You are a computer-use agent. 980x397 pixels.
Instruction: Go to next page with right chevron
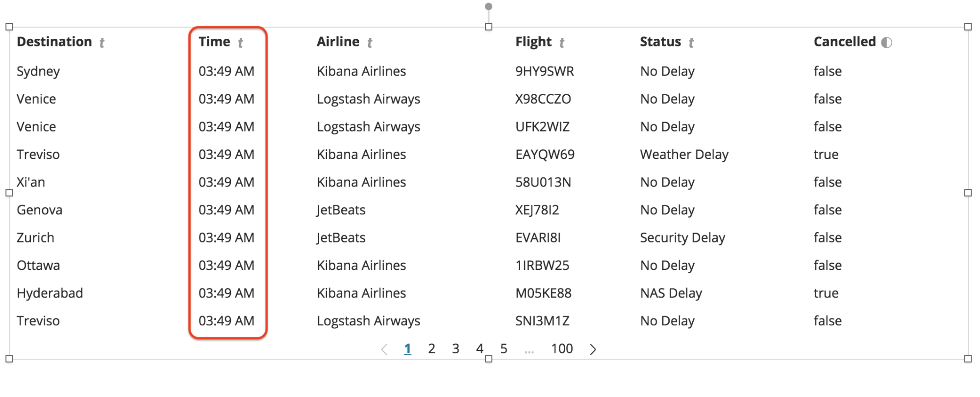[593, 349]
